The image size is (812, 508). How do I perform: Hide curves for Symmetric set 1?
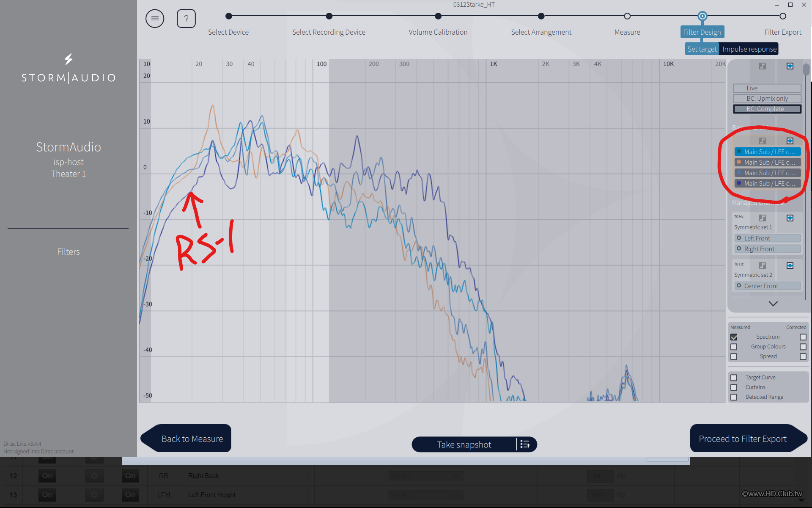(762, 218)
